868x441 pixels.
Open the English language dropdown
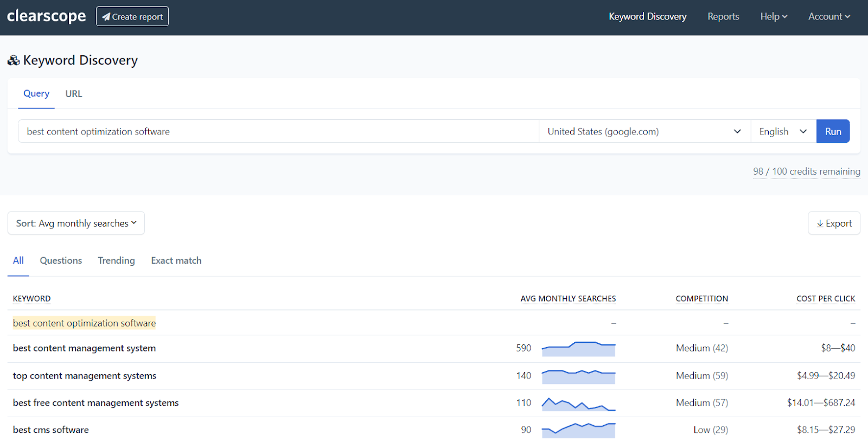783,131
